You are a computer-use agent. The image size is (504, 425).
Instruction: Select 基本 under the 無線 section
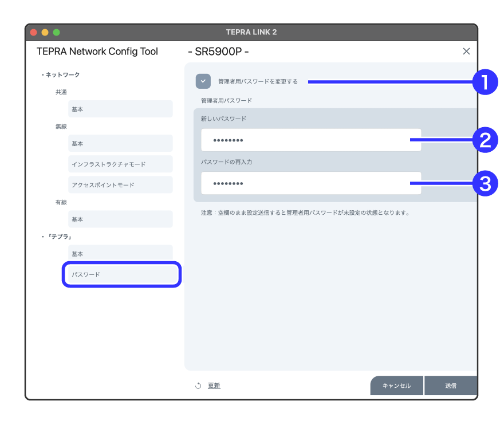click(120, 143)
